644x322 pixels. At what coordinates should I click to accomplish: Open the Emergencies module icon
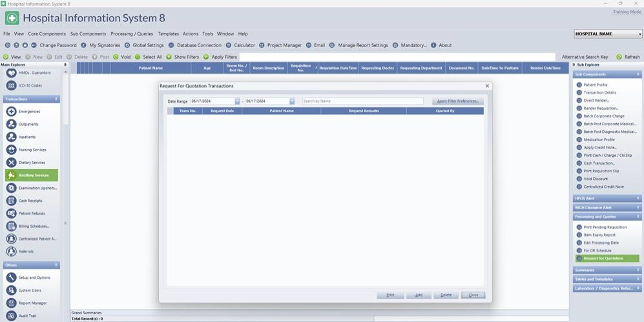[12, 112]
